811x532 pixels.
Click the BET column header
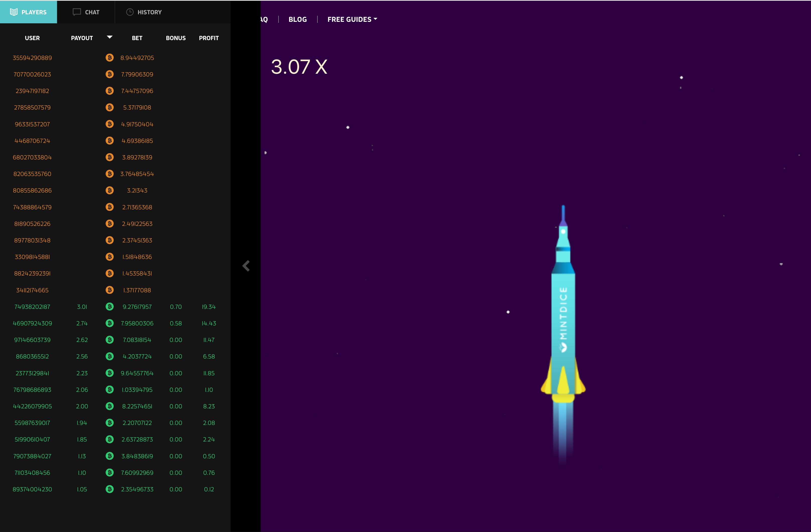click(x=137, y=38)
